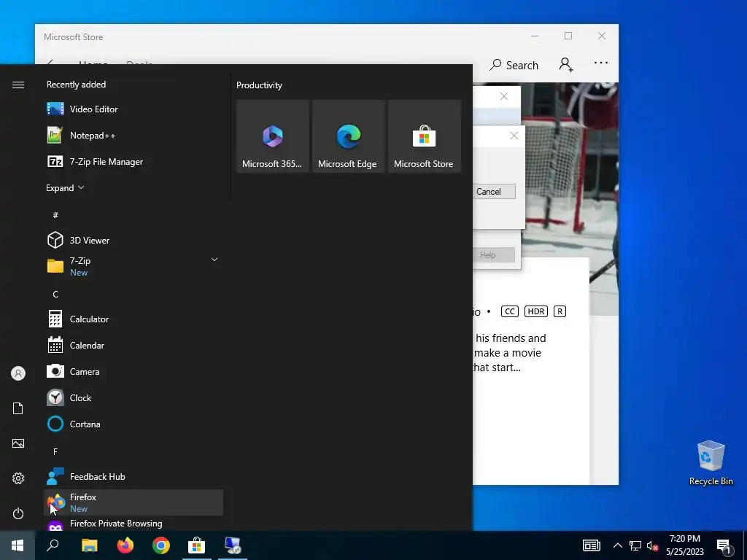Open the Recycle Bin on desktop
Image resolution: width=747 pixels, height=560 pixels.
click(x=711, y=463)
